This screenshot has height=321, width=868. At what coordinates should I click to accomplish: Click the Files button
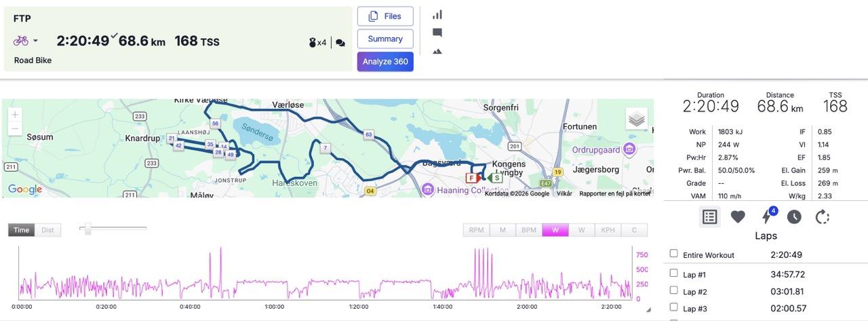coord(385,16)
